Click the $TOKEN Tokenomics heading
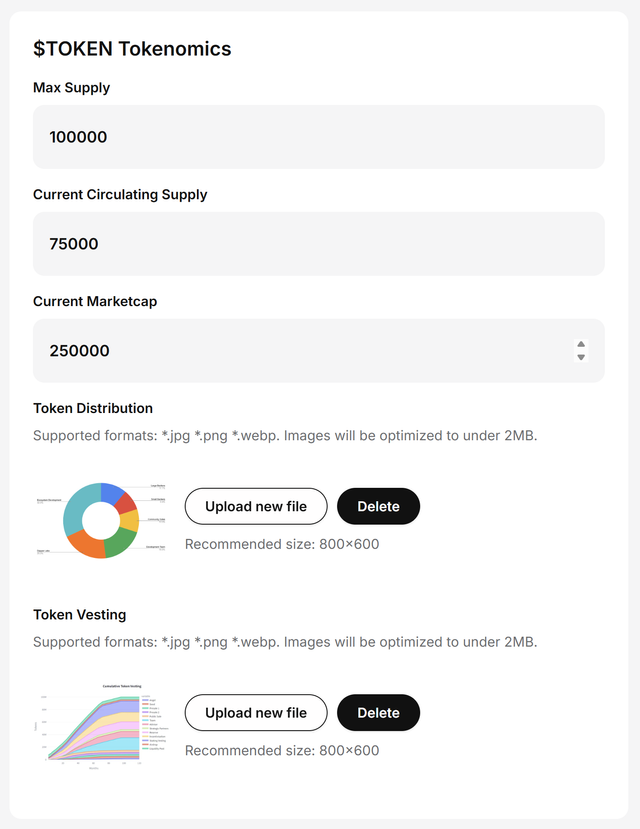640x829 pixels. click(x=132, y=48)
